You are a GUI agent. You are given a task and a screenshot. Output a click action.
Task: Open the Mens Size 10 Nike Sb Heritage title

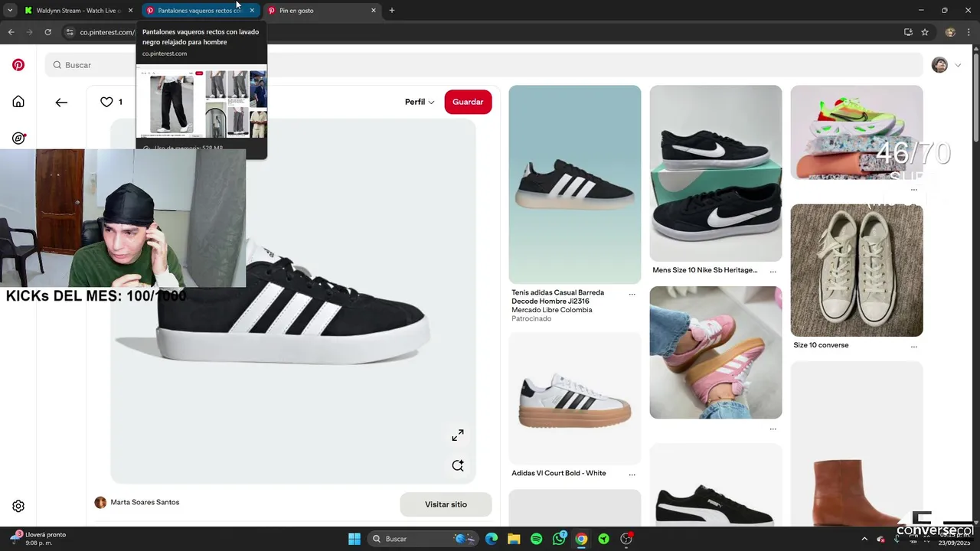pyautogui.click(x=704, y=270)
